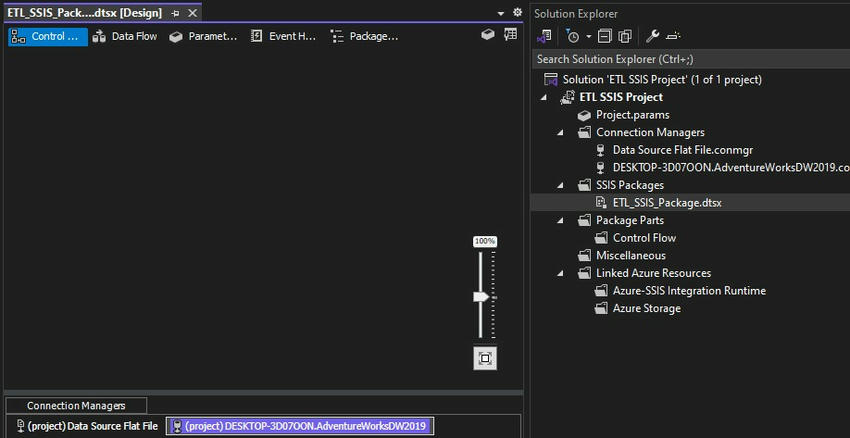
Task: Open the Variables window icon in designer
Action: [x=510, y=35]
